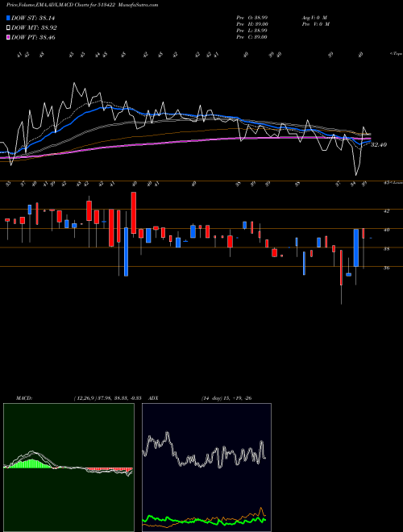Click the large blue candlestick at the chart's right side

(356, 248)
